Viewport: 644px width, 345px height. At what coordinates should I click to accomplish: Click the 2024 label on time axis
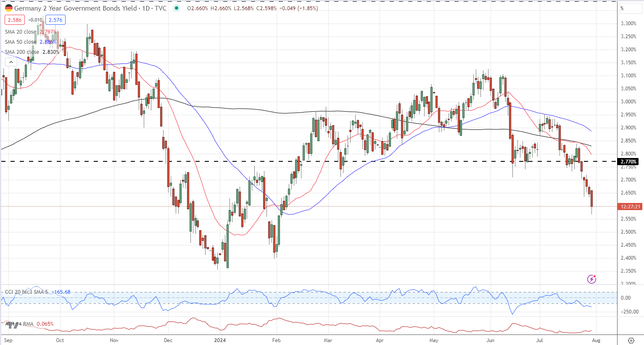220,340
